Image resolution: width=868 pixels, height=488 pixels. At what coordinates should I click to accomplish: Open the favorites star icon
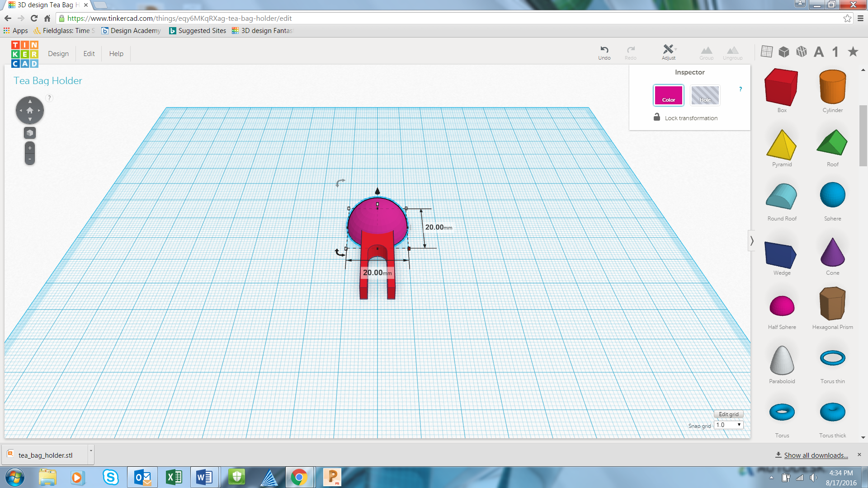[x=853, y=52]
